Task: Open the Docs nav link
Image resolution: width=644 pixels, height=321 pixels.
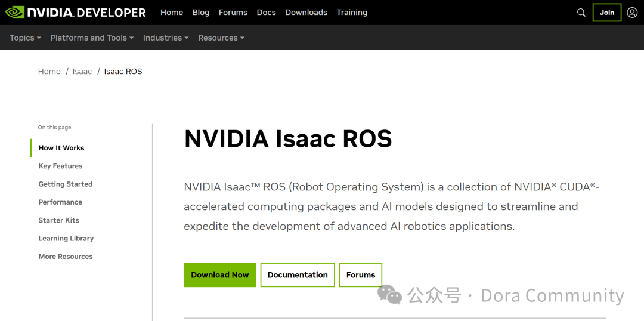Action: (266, 13)
